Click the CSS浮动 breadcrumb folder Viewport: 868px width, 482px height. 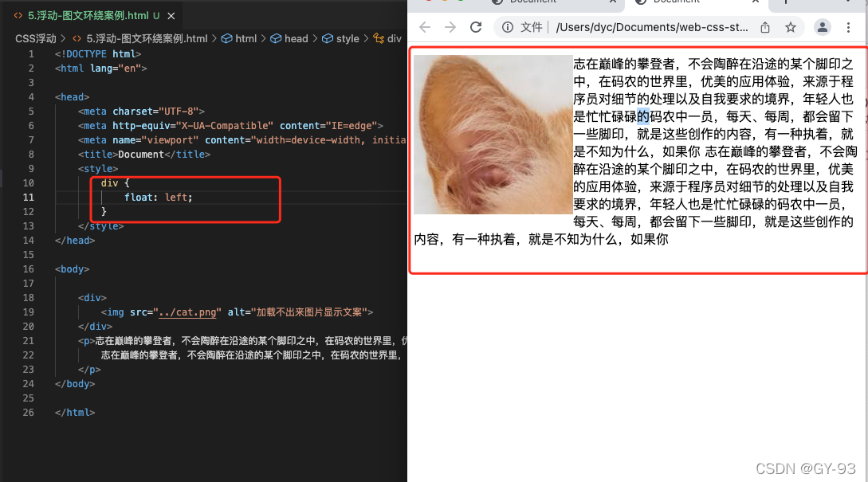pyautogui.click(x=36, y=39)
